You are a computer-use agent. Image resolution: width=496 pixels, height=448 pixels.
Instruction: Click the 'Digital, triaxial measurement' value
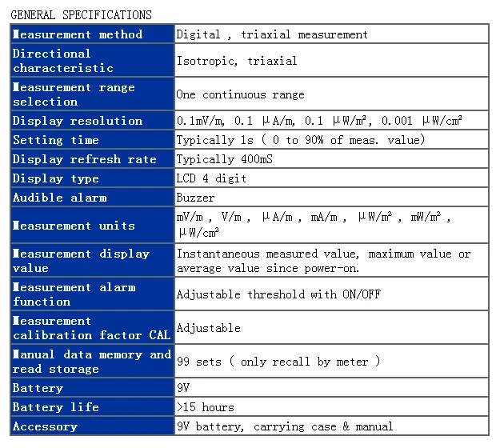[x=272, y=34]
